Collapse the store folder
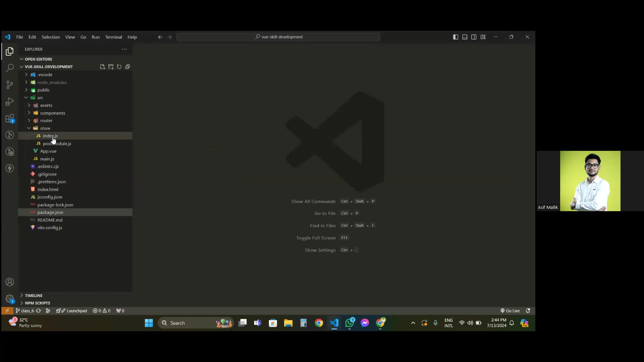This screenshot has height=362, width=644. point(75,128)
